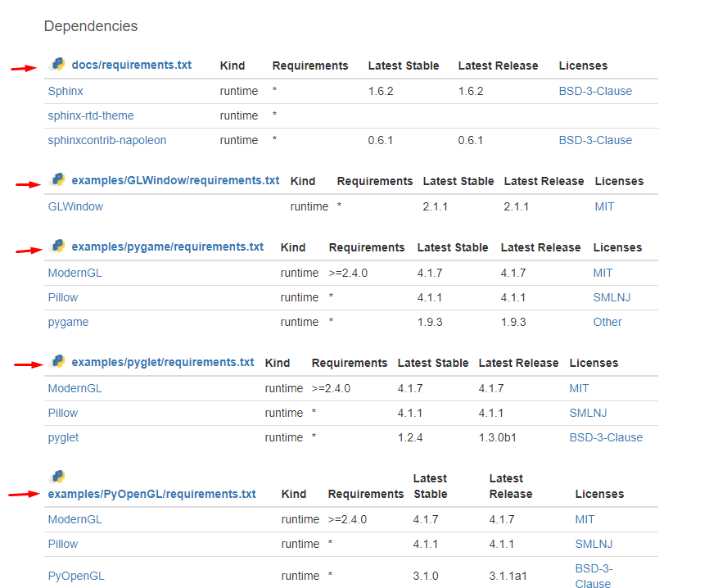Image resolution: width=718 pixels, height=588 pixels.
Task: Click BSD-3-Clause license for PyOpenGL
Action: tap(594, 576)
